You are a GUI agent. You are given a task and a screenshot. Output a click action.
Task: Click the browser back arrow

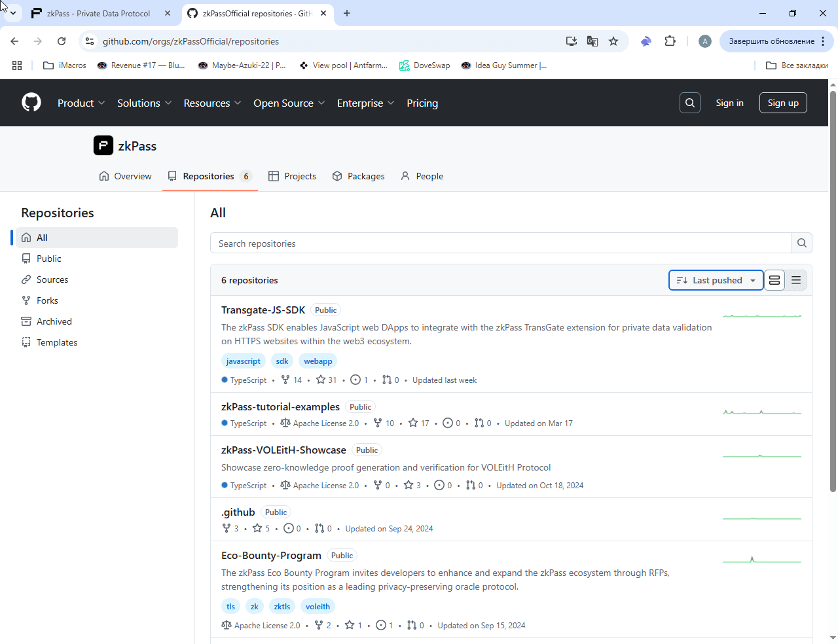click(x=14, y=41)
